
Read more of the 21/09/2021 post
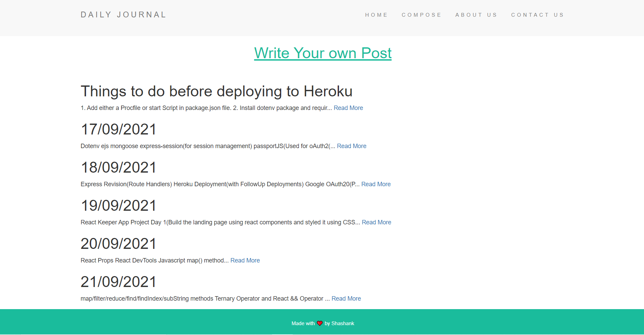[x=346, y=299]
